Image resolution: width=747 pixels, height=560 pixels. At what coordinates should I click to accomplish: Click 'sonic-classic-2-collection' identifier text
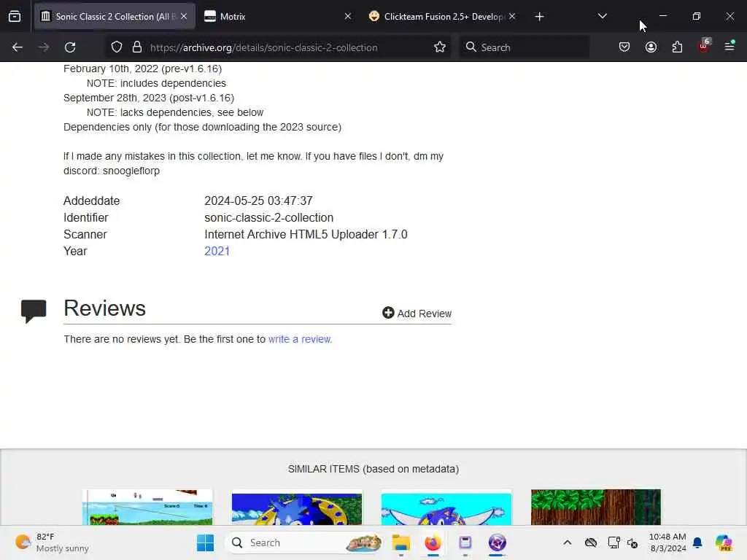(x=268, y=217)
